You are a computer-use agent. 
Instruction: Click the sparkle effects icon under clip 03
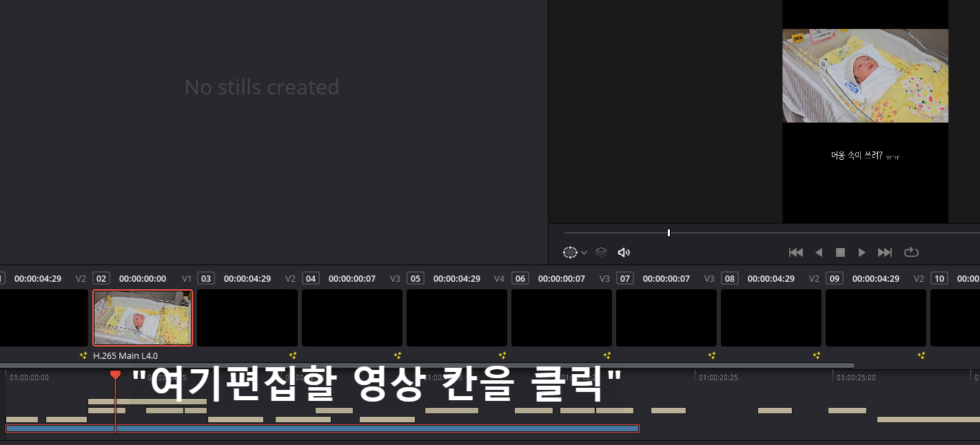[x=293, y=355]
